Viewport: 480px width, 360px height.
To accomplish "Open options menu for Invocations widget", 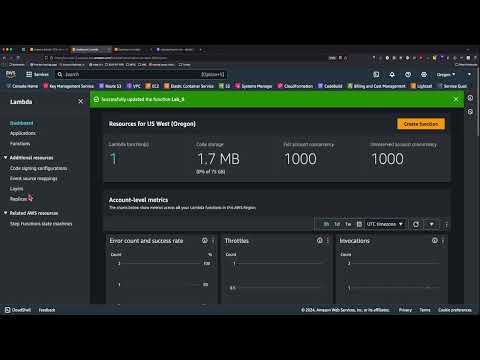I will (x=443, y=240).
